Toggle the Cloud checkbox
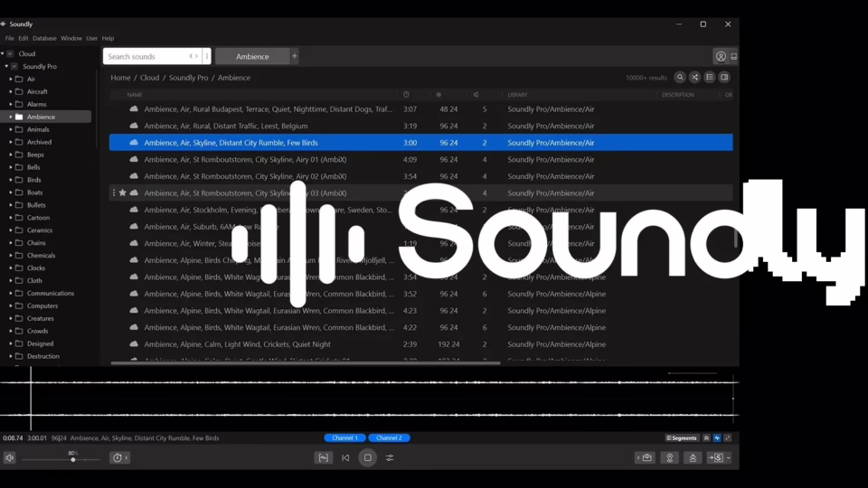Viewport: 868px width, 488px height. 10,53
